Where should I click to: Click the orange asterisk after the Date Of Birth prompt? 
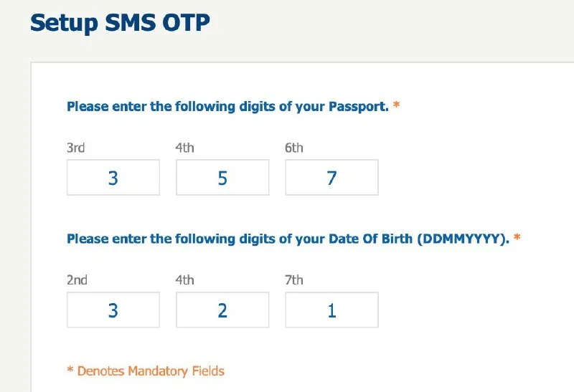[x=517, y=238]
